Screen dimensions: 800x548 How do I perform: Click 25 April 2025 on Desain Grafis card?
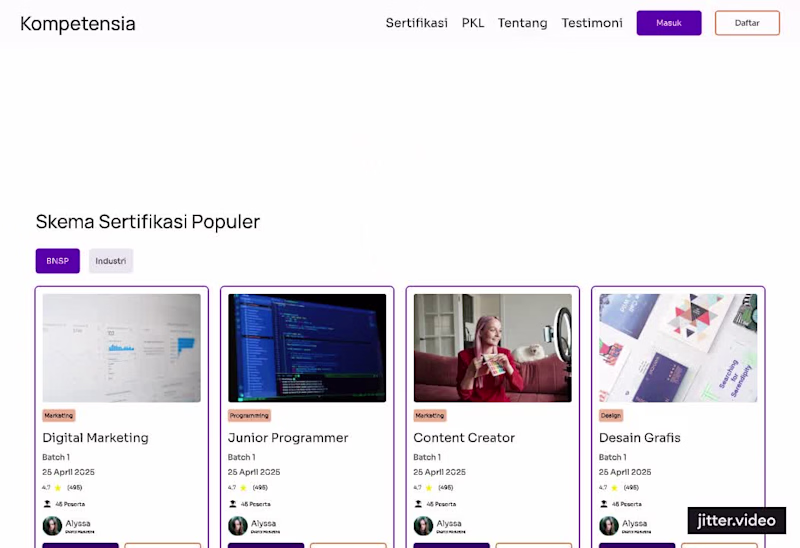[x=625, y=472]
